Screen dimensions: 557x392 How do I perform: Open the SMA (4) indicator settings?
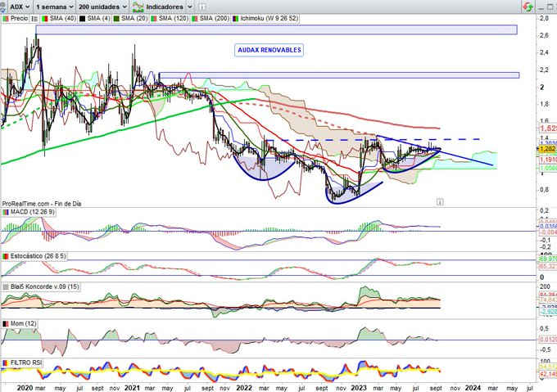tap(94, 19)
